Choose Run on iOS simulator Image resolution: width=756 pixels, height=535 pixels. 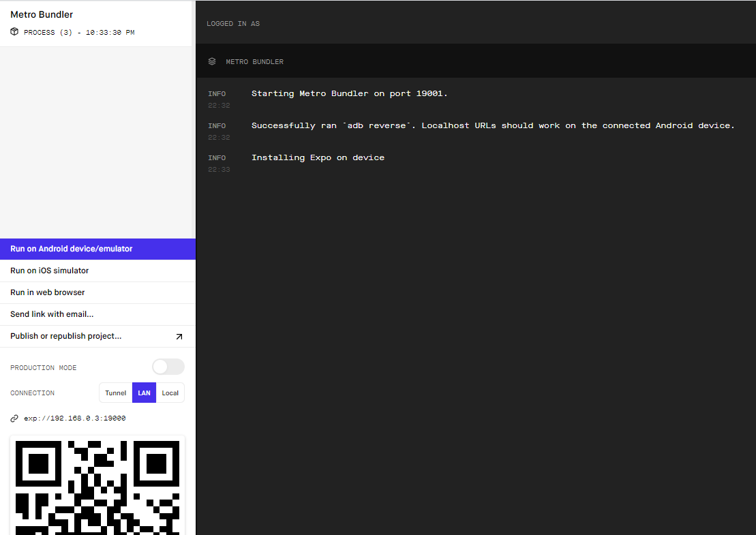98,271
